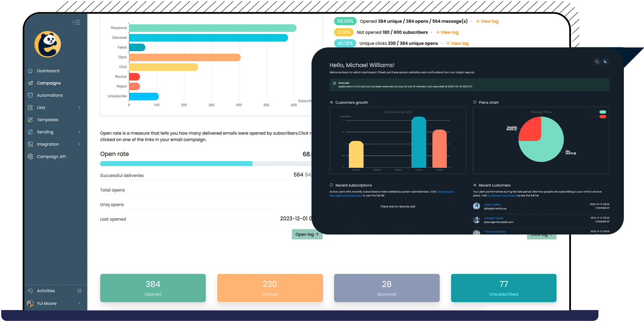Click the Automations clock icon
644x323 pixels.
click(30, 95)
